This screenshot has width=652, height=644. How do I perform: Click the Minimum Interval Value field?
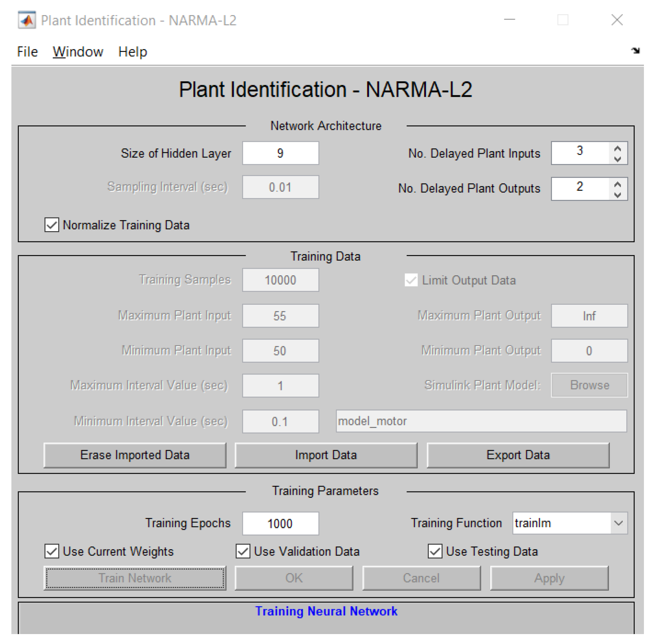(280, 422)
